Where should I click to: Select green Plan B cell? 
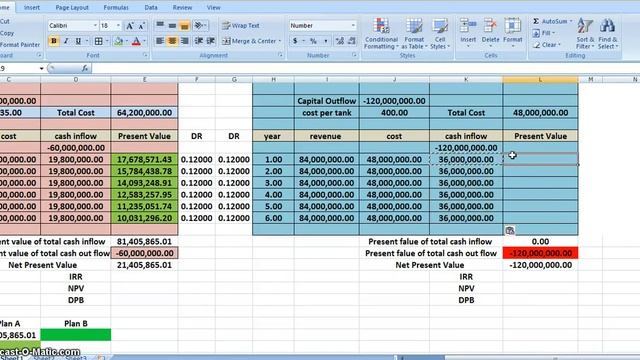[x=76, y=335]
